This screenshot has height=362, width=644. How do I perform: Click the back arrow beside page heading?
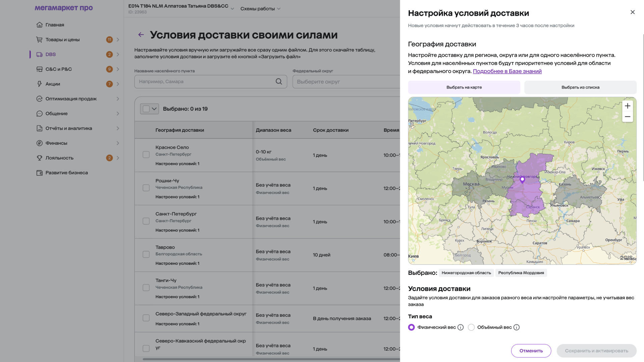click(141, 35)
